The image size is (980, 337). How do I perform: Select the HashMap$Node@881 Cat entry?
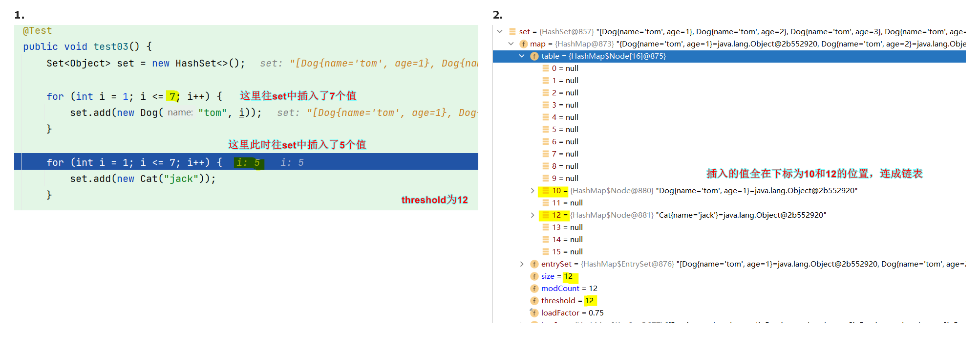(689, 215)
